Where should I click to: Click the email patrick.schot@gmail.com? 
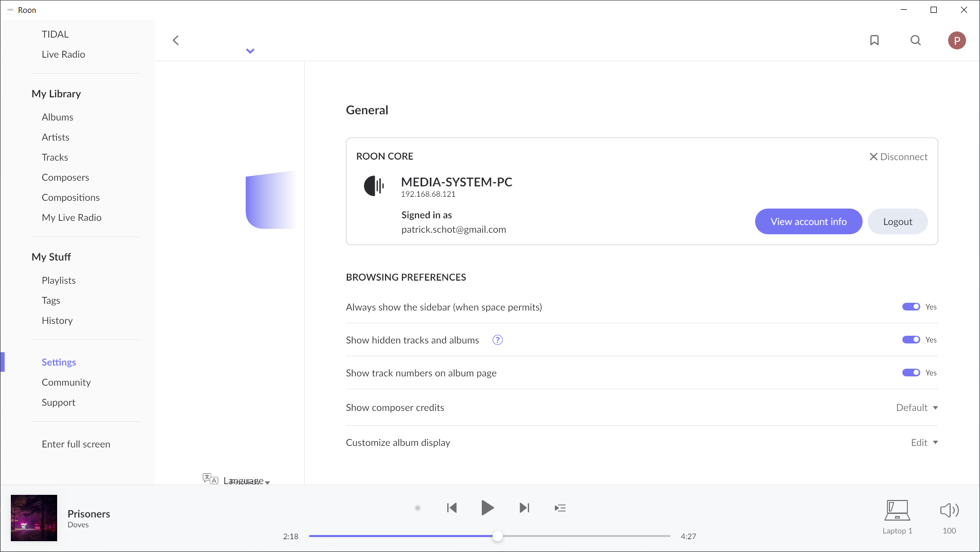pyautogui.click(x=453, y=230)
